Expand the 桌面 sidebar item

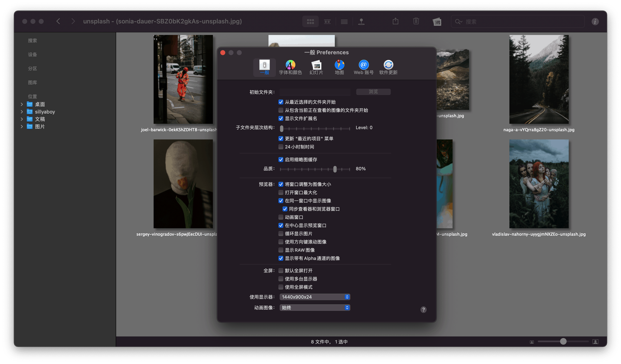22,104
